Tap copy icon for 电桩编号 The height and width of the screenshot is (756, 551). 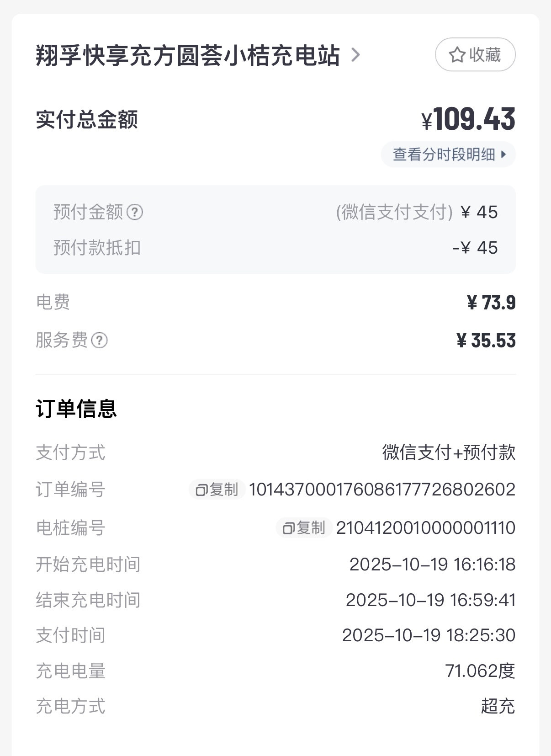288,528
